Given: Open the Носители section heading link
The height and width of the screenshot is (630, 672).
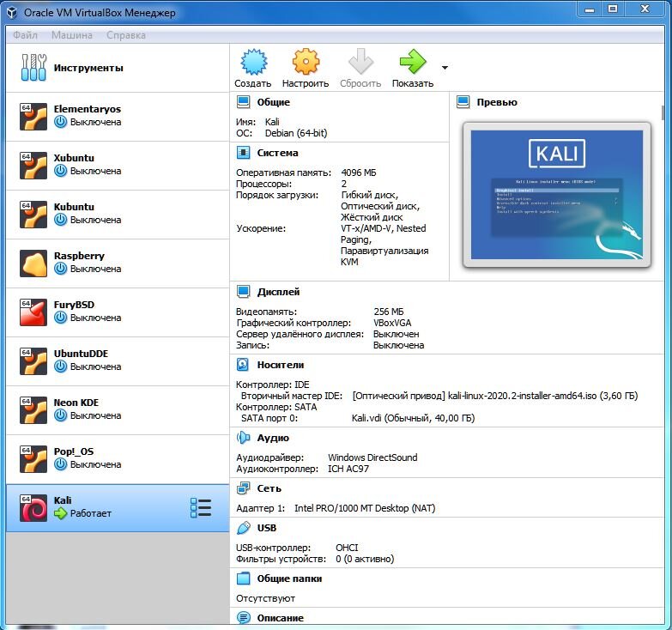Looking at the screenshot, I should 281,365.
